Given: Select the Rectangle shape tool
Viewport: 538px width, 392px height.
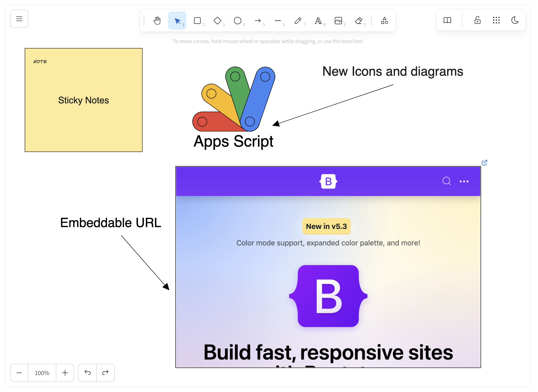Looking at the screenshot, I should coord(197,21).
